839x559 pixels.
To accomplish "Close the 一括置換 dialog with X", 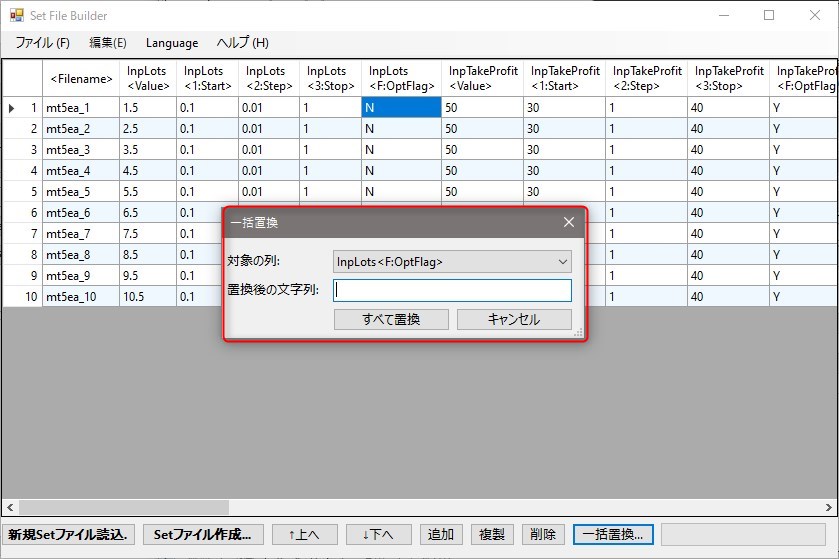I will point(569,222).
